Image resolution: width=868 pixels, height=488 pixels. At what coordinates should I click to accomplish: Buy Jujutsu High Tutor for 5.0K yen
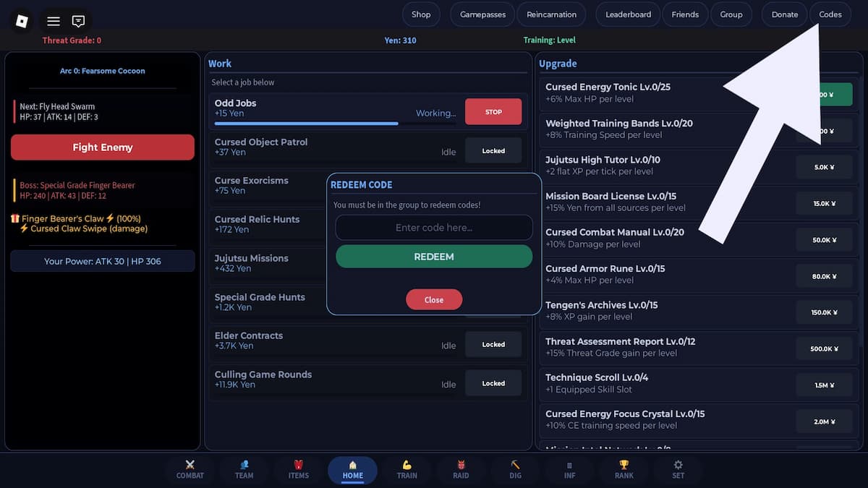824,167
